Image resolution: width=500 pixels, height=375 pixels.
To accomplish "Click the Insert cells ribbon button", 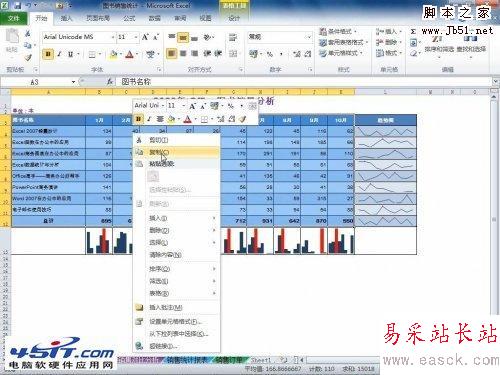I will 389,32.
